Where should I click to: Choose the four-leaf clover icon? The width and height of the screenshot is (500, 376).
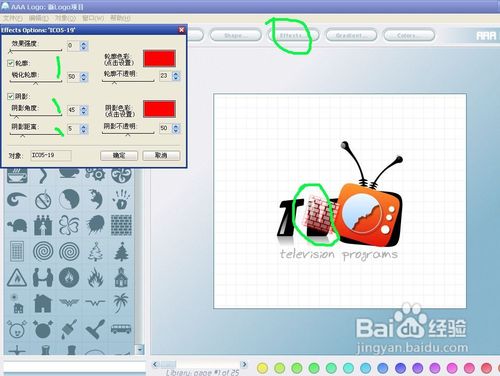69,225
